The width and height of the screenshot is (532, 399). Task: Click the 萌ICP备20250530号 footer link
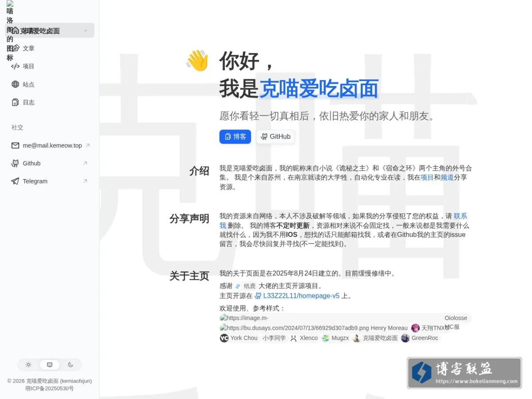coord(50,388)
